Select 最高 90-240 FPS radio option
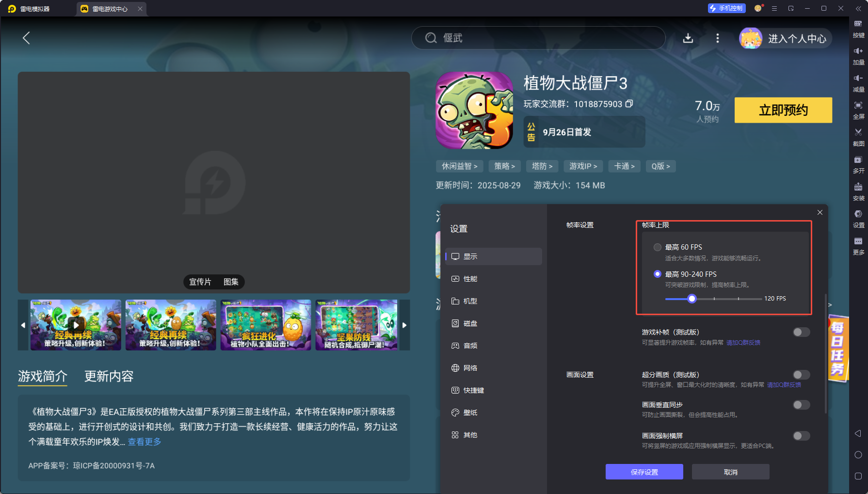Image resolution: width=868 pixels, height=494 pixels. click(x=658, y=274)
